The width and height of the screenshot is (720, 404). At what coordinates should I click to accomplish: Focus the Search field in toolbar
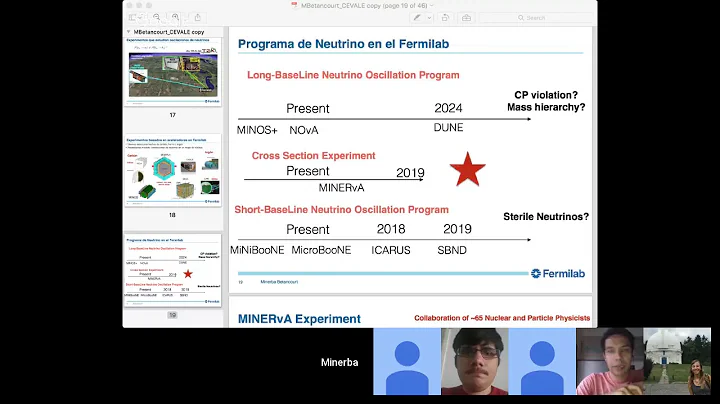535,17
